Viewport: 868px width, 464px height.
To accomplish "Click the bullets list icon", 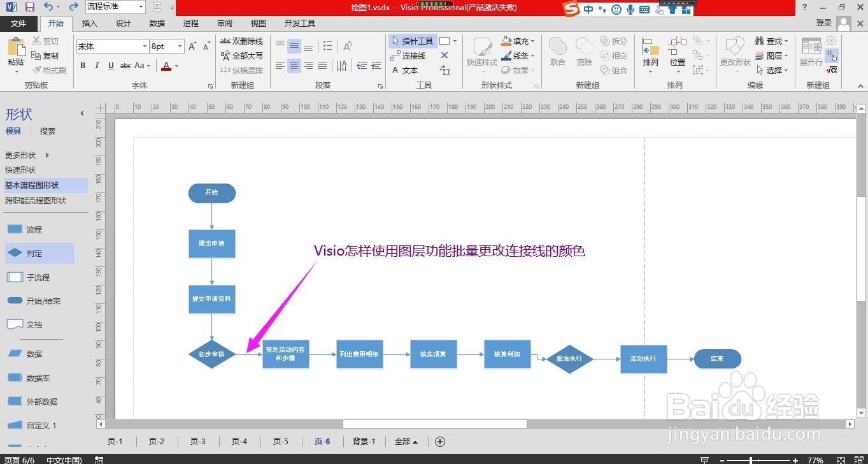I will [327, 46].
